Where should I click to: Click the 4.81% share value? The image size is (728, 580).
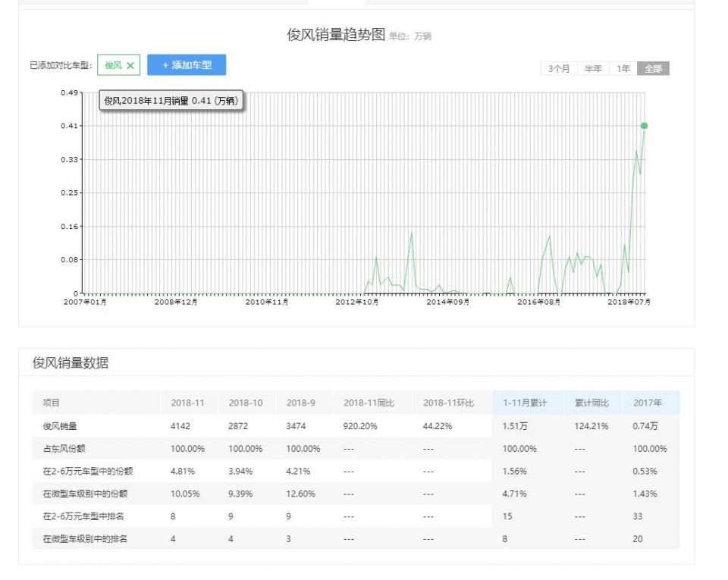(183, 471)
